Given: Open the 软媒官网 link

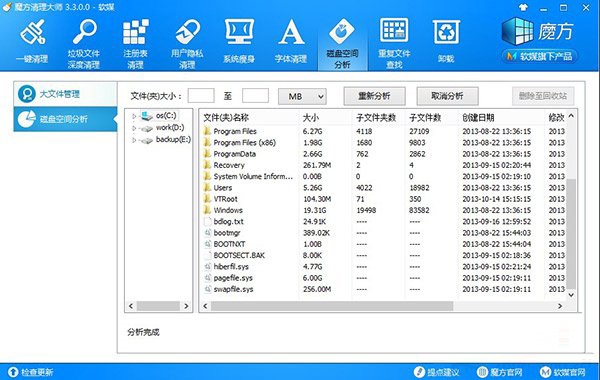Looking at the screenshot, I should coord(563,372).
